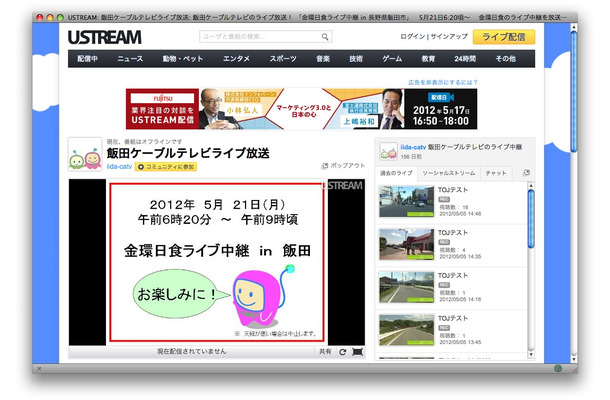Viewport: 610px width, 400px height.
Task: Click the video list scrollbar thumb
Action: coord(531,219)
